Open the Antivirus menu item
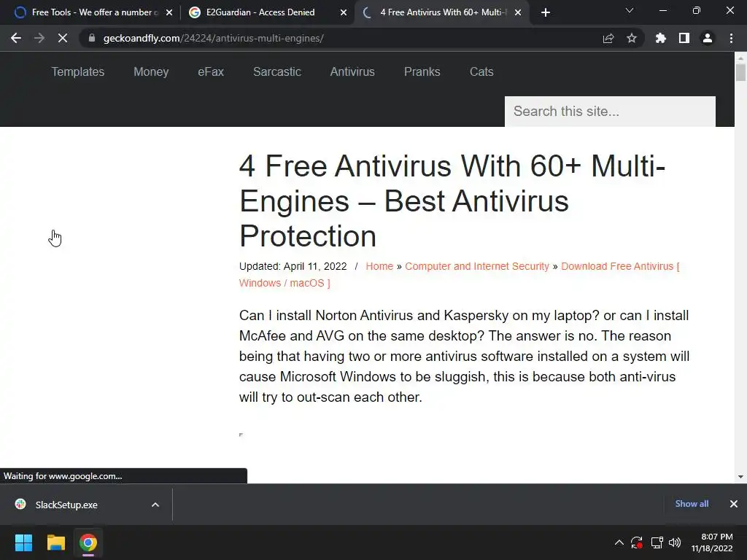The height and width of the screenshot is (560, 747). pyautogui.click(x=352, y=72)
